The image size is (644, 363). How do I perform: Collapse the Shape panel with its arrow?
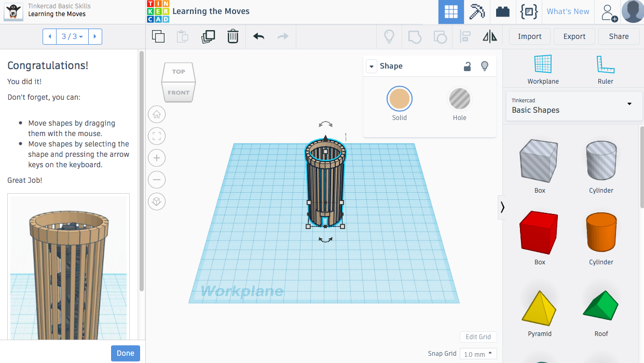tap(371, 66)
